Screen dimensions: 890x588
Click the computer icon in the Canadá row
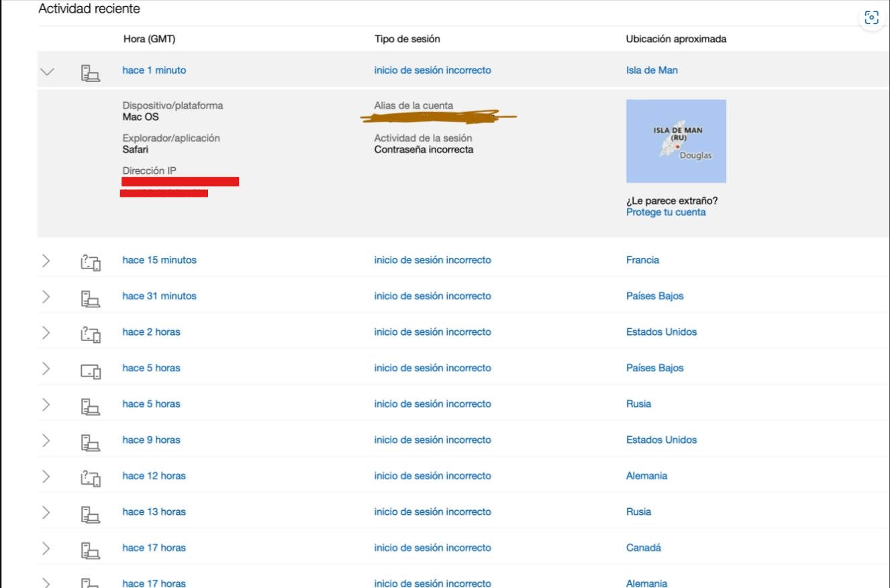[91, 550]
